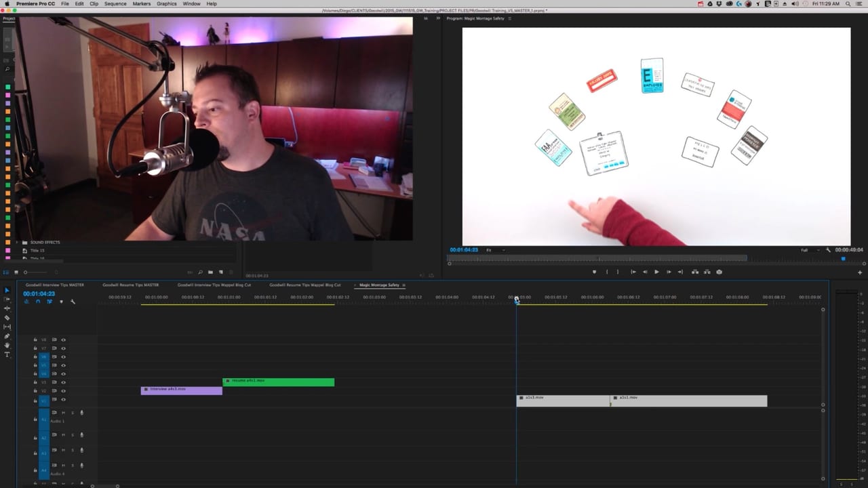
Task: Select the Track Select Forward tool
Action: click(7, 299)
